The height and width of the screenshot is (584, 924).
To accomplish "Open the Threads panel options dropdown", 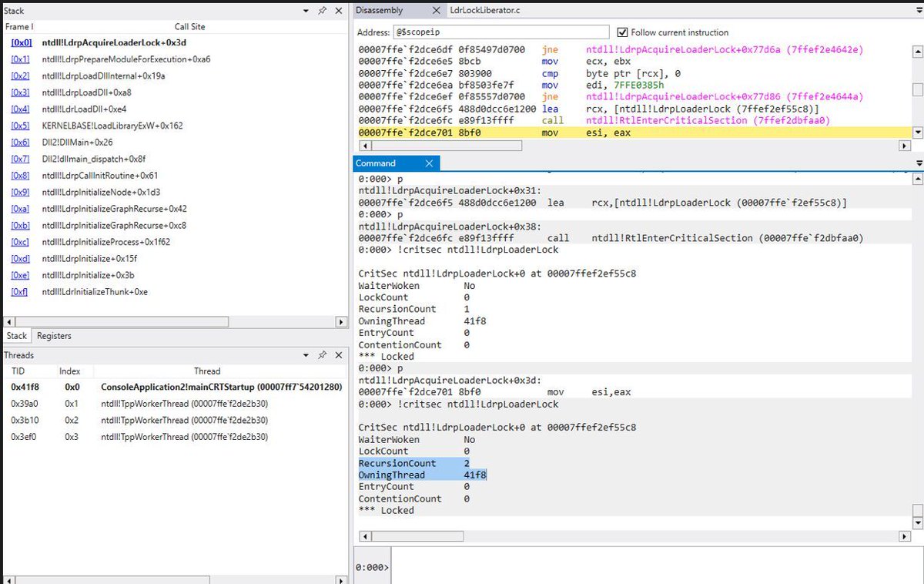I will 305,355.
